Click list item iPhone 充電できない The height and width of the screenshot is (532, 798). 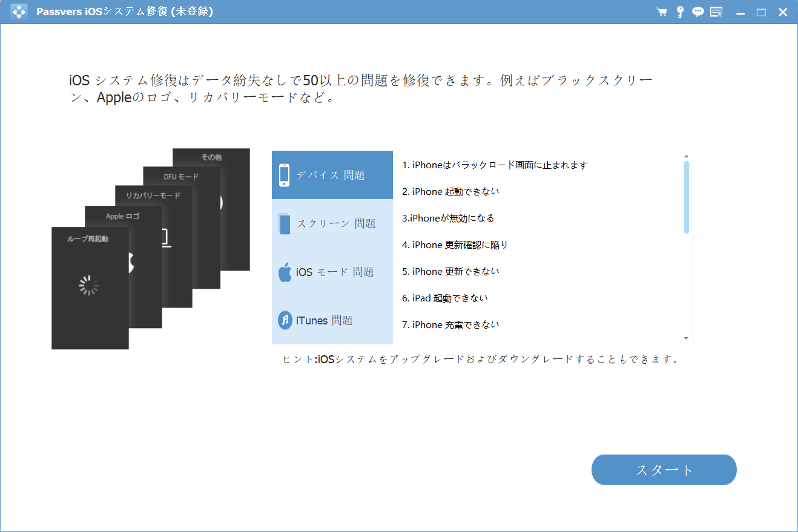(450, 324)
